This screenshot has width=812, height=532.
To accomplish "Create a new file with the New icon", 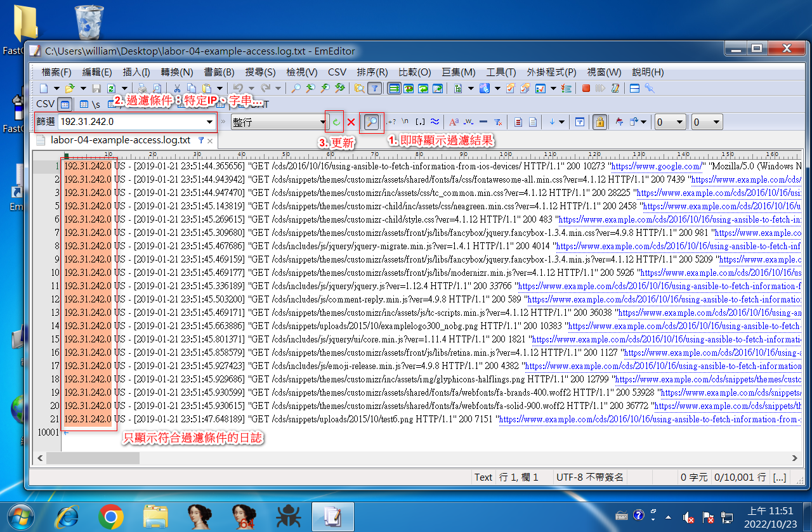I will pos(43,88).
